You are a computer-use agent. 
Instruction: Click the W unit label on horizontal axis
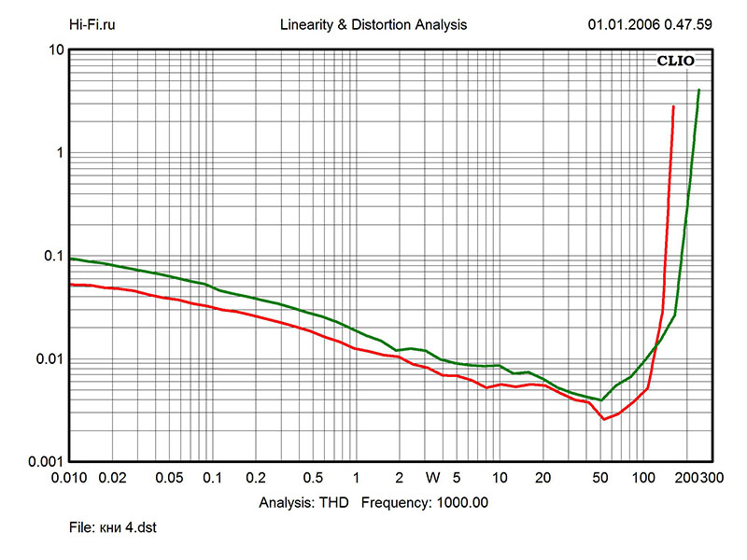433,478
